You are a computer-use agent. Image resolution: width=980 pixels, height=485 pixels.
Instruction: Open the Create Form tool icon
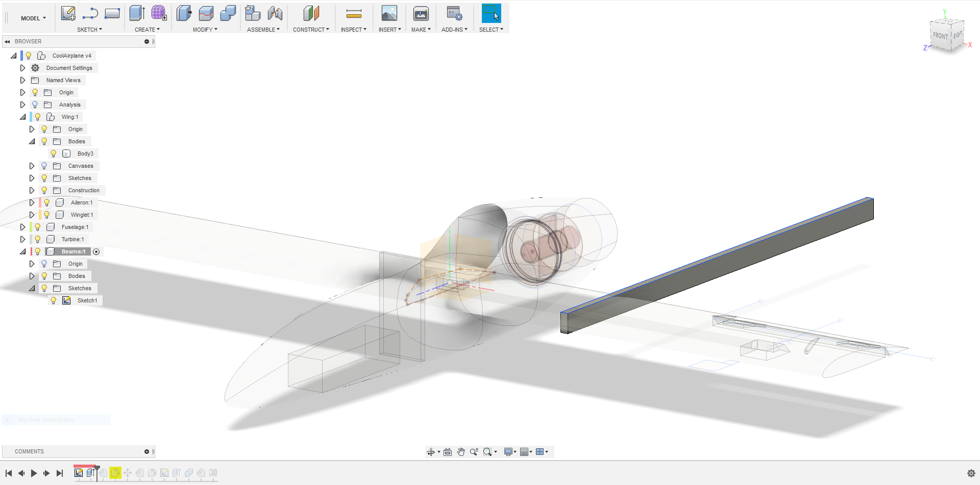(159, 13)
